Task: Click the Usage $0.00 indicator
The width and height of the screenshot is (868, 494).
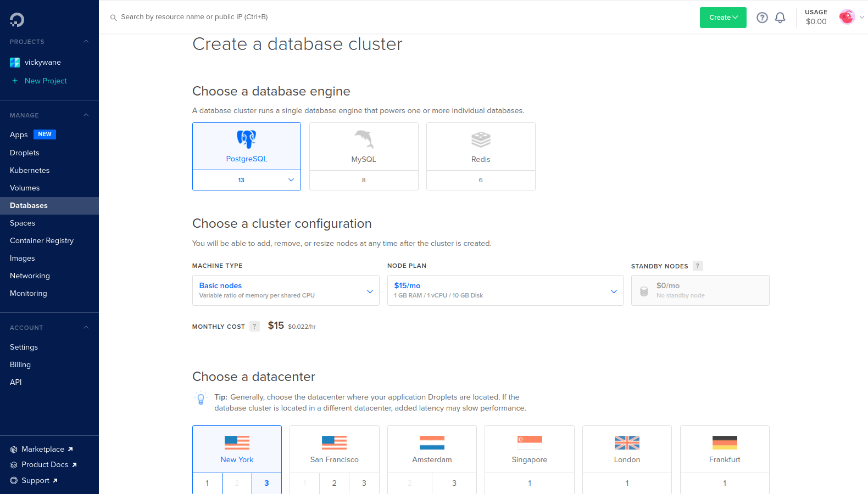Action: [x=816, y=17]
